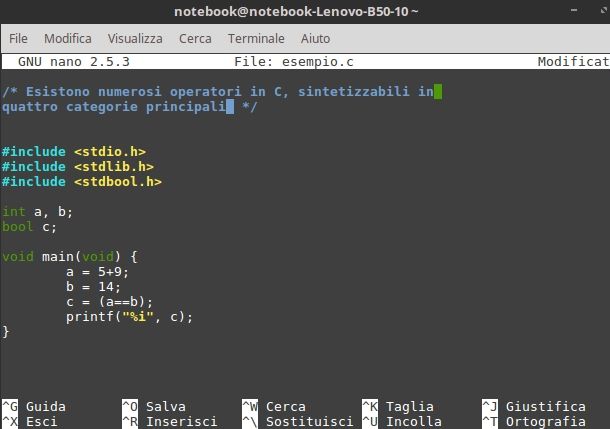
Task: Click the ^J Giustifica shortcut
Action: [534, 406]
